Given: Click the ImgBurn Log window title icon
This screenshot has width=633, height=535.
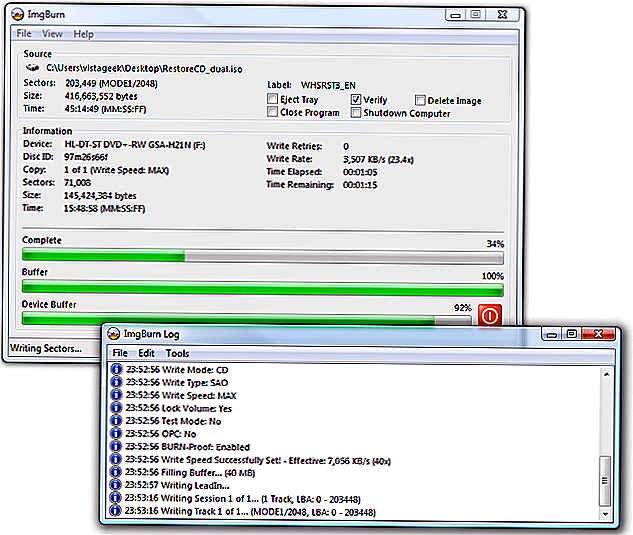Looking at the screenshot, I should pyautogui.click(x=114, y=334).
